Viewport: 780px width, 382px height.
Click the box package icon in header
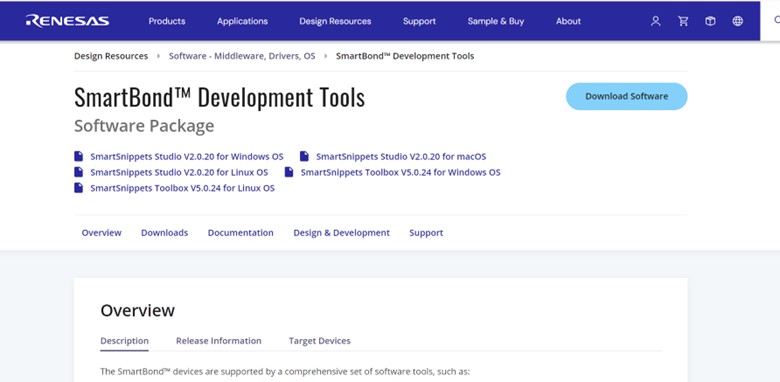click(710, 21)
